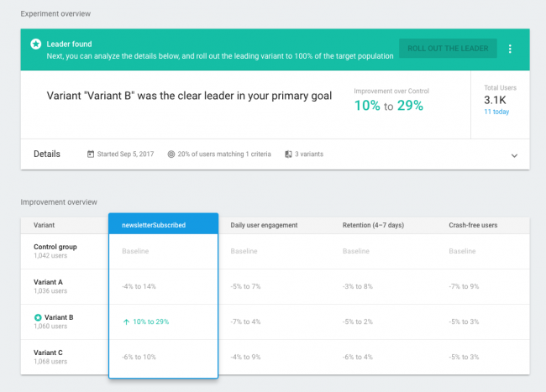The height and width of the screenshot is (392, 546).
Task: Expand the Details section chevron
Action: pyautogui.click(x=514, y=155)
